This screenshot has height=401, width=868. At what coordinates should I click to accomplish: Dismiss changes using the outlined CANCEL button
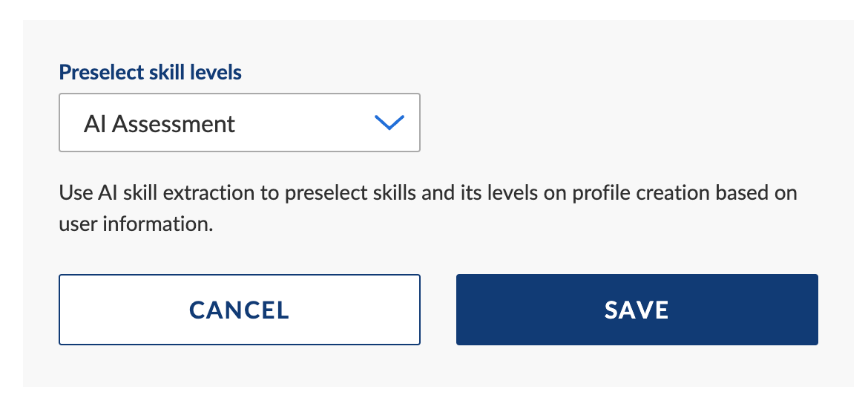[239, 310]
